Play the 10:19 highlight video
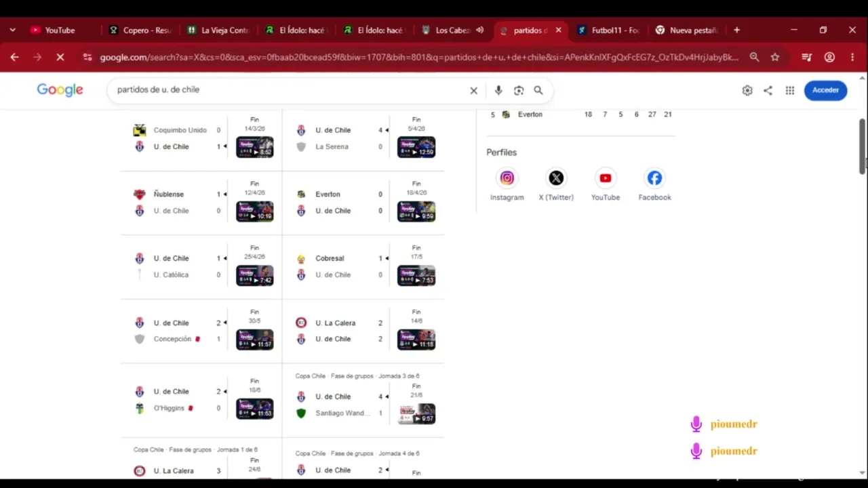Viewport: 868px width, 488px height. [255, 211]
